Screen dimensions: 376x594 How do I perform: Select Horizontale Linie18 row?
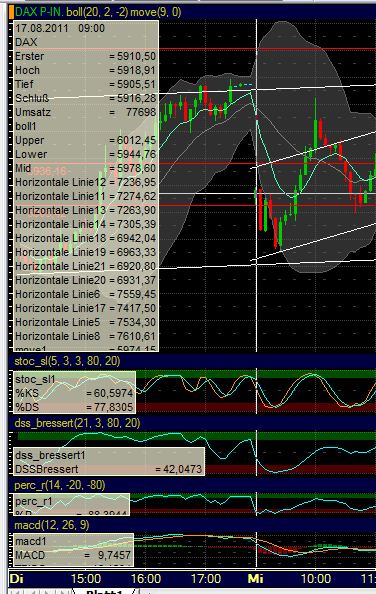[x=86, y=238]
